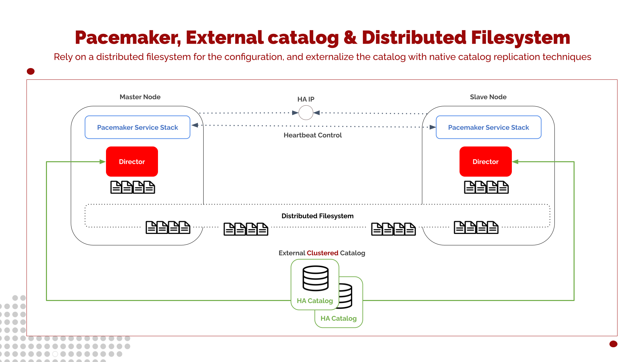Click the dark red dot below the subtitle

coord(30,71)
